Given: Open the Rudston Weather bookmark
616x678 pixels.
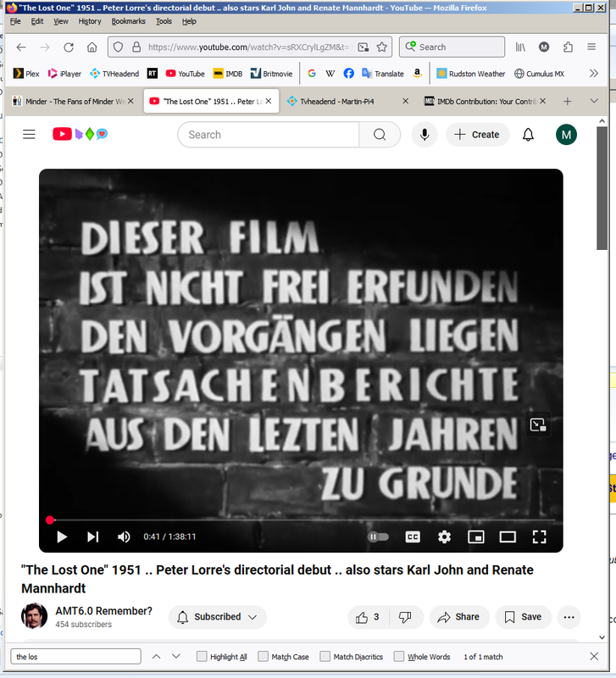Looking at the screenshot, I should (470, 74).
